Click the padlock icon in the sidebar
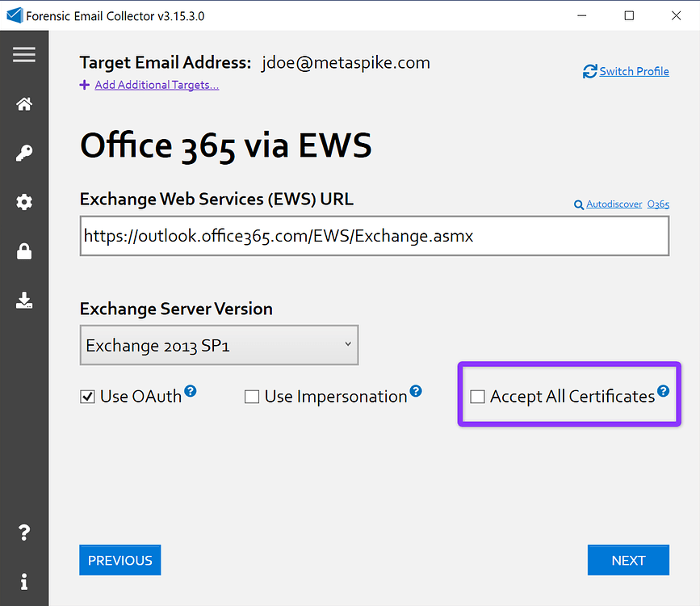Viewport: 700px width, 606px height. [x=24, y=251]
